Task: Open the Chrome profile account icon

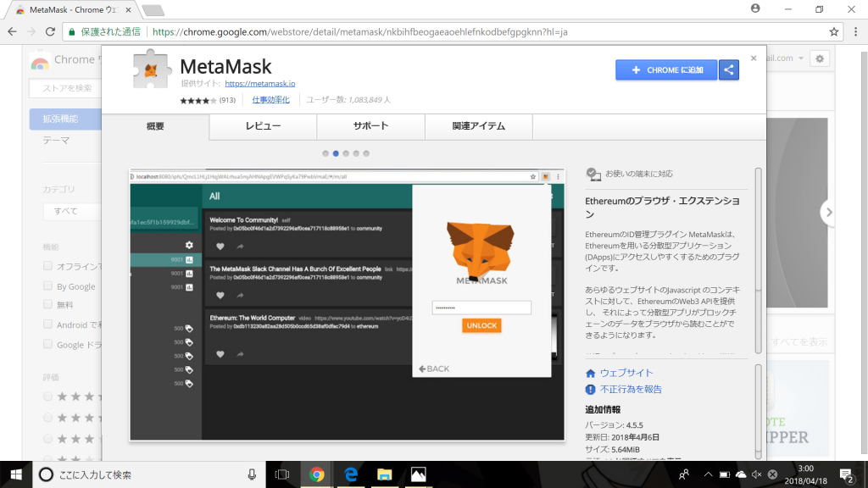Action: click(755, 8)
